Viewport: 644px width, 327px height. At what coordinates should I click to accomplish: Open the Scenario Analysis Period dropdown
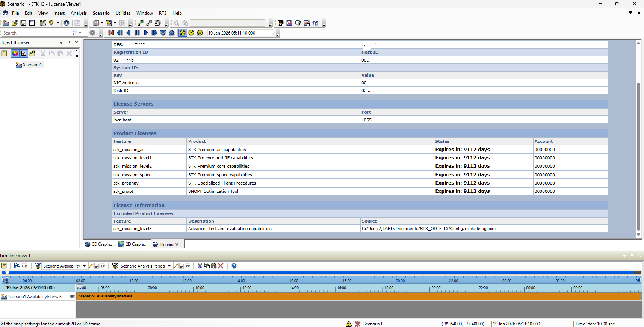(x=169, y=266)
